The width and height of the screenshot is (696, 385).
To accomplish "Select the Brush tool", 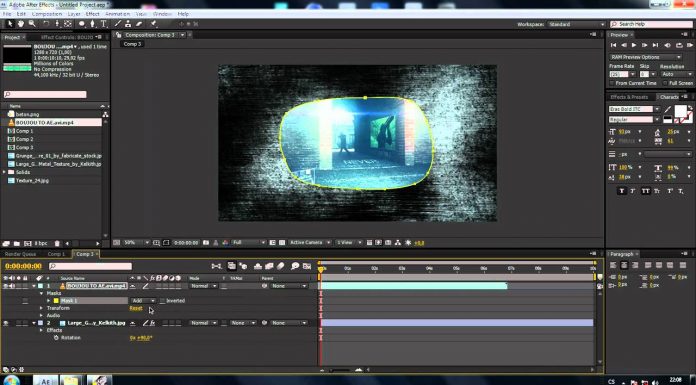I will [118, 24].
